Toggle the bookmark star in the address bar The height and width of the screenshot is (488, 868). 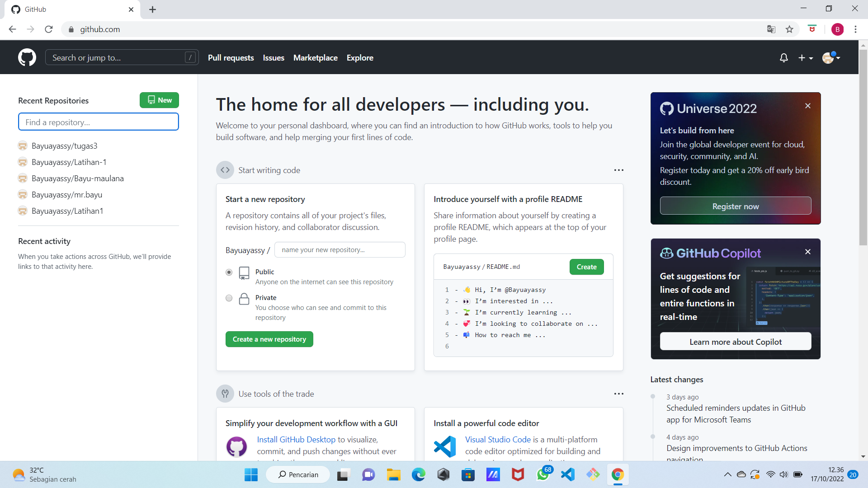(x=789, y=29)
